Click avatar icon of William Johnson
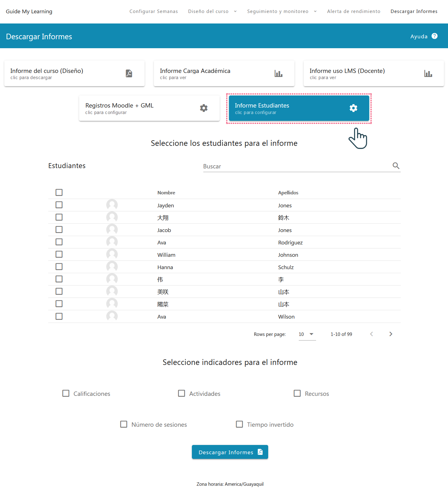The height and width of the screenshot is (491, 448). tap(112, 254)
